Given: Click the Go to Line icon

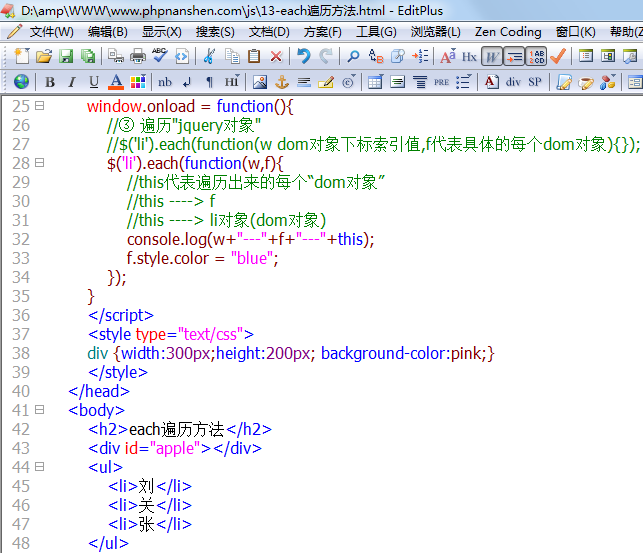Looking at the screenshot, I should point(420,56).
